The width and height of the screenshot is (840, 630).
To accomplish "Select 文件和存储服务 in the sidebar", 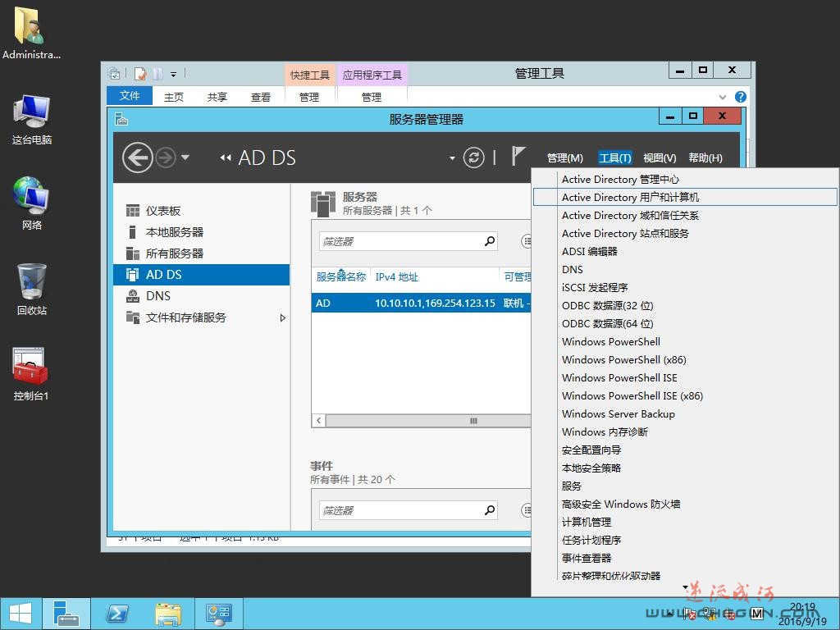I will pos(201,317).
